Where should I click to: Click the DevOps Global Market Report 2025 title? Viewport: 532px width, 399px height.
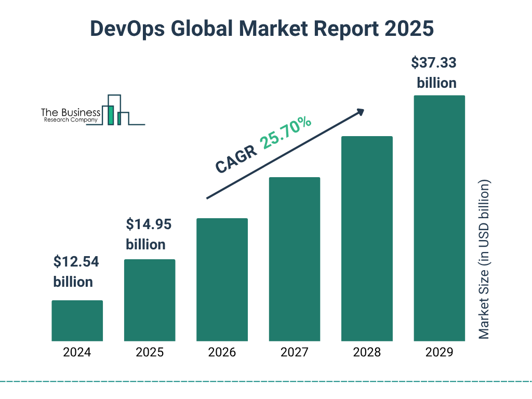261,29
